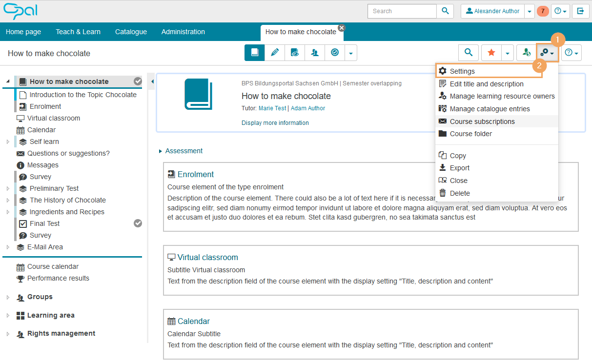592x364 pixels.
Task: Open the Teach & Learn tab
Action: 78,32
